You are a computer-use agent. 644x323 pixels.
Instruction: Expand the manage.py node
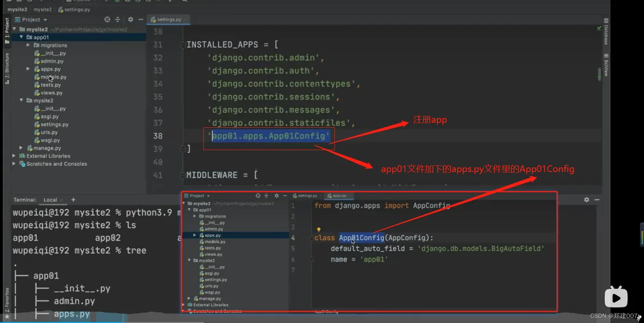pos(21,148)
